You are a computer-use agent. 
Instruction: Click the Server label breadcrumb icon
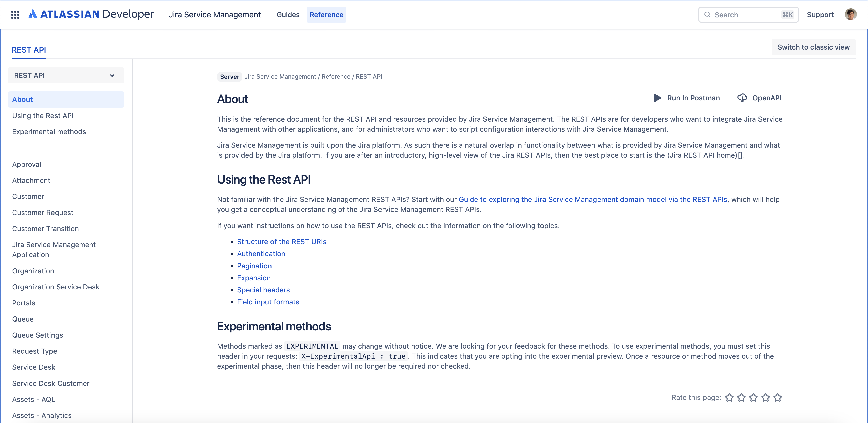pyautogui.click(x=229, y=76)
